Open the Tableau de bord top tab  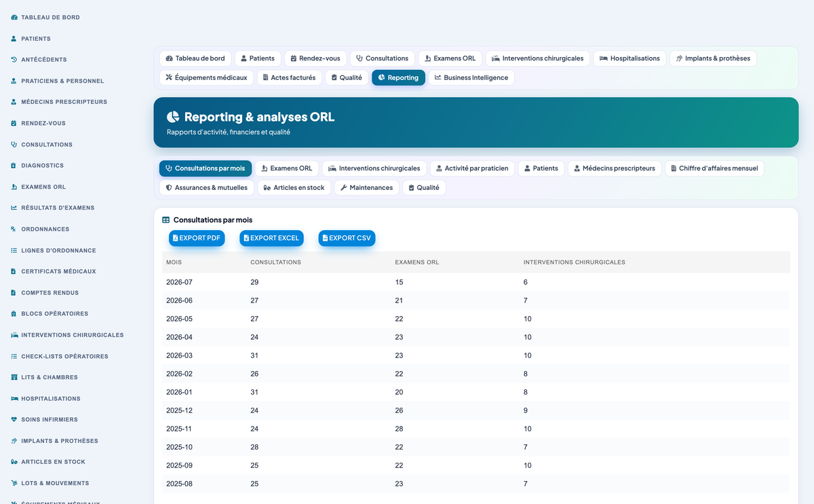[x=195, y=58]
